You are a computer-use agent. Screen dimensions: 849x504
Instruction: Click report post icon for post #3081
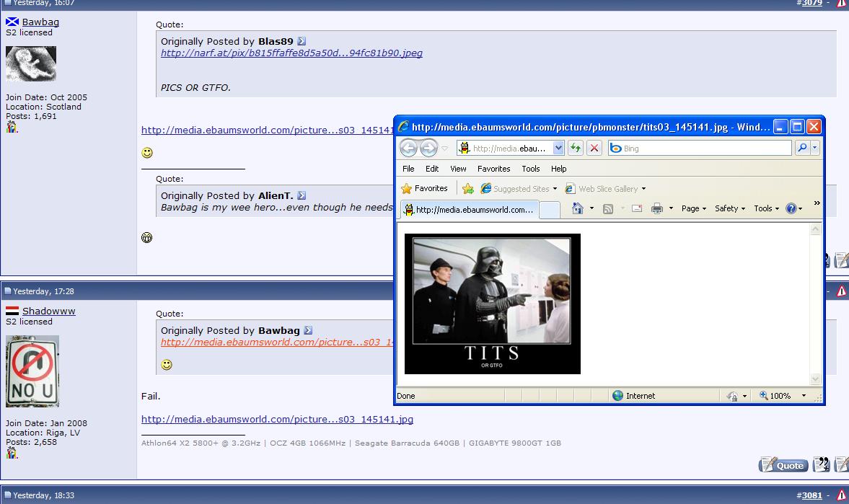tap(842, 495)
